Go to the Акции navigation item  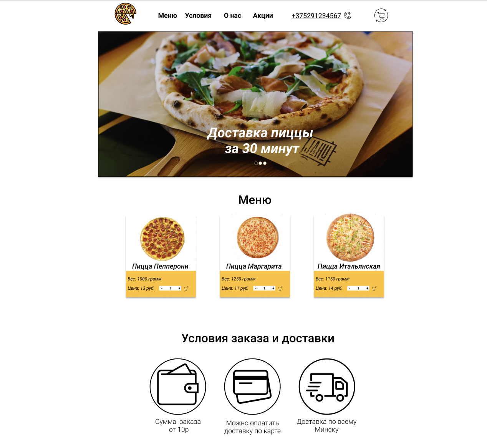[263, 15]
